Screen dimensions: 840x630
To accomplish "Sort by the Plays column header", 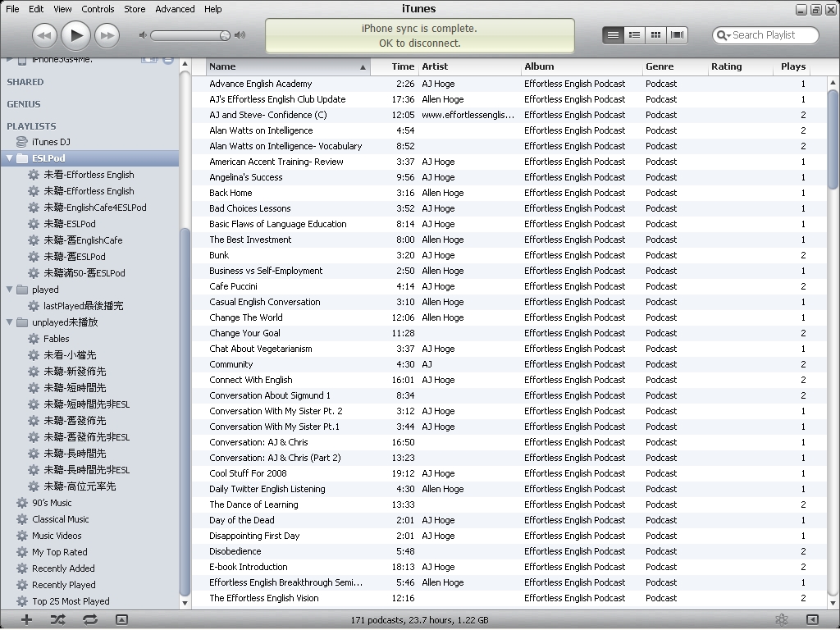I will tap(792, 66).
